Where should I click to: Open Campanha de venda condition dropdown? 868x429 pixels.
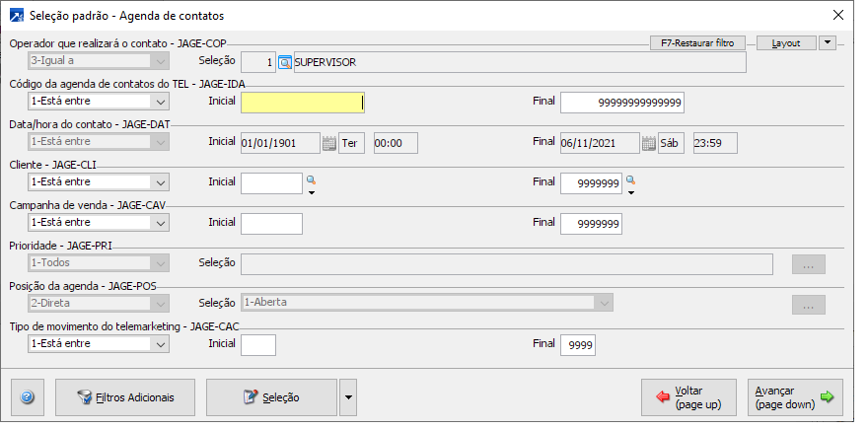[99, 223]
